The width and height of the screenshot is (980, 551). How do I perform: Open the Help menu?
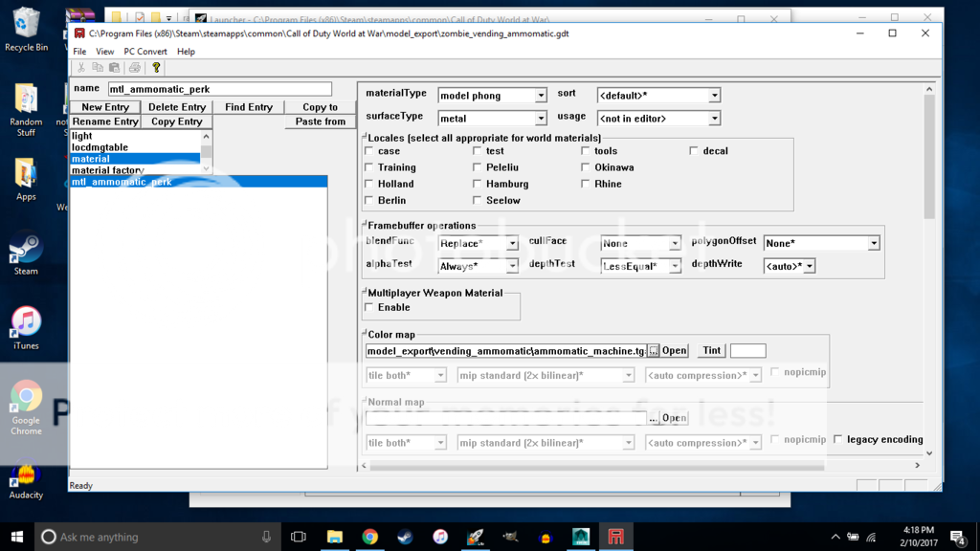186,52
